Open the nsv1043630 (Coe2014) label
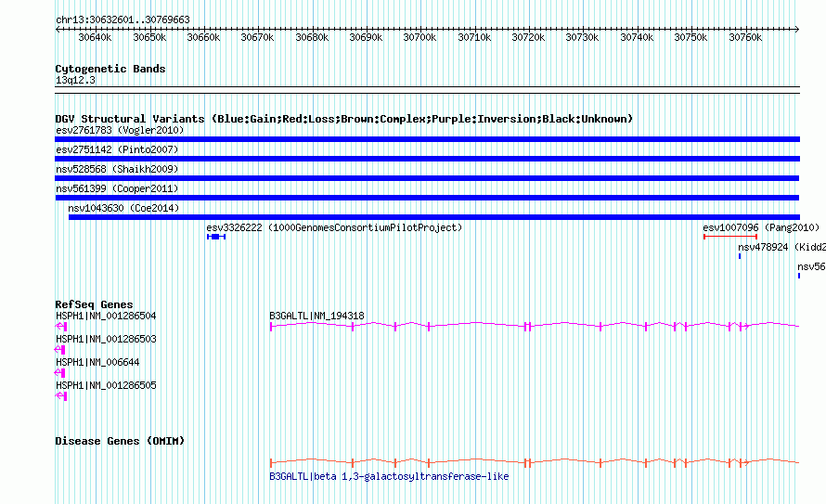This screenshot has width=826, height=504. tap(123, 208)
